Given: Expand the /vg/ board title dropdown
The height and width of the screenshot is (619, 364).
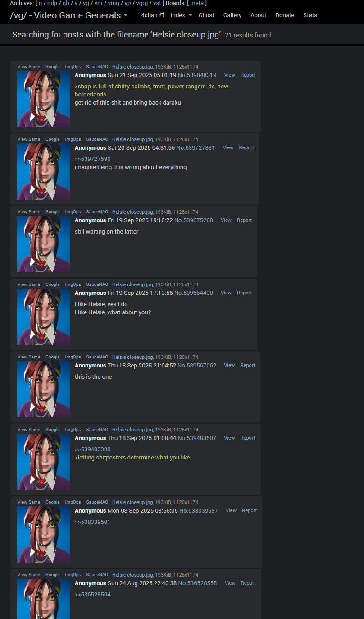Looking at the screenshot, I should click(x=125, y=15).
